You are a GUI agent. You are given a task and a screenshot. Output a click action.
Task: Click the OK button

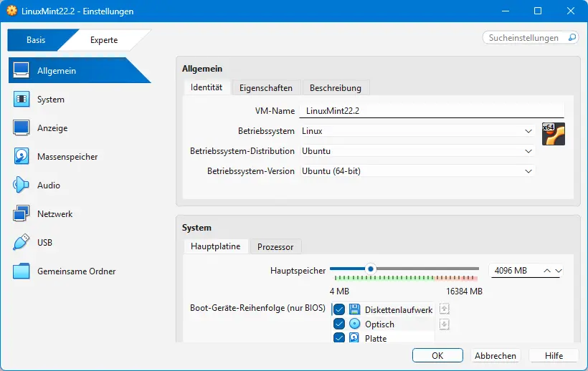click(437, 355)
